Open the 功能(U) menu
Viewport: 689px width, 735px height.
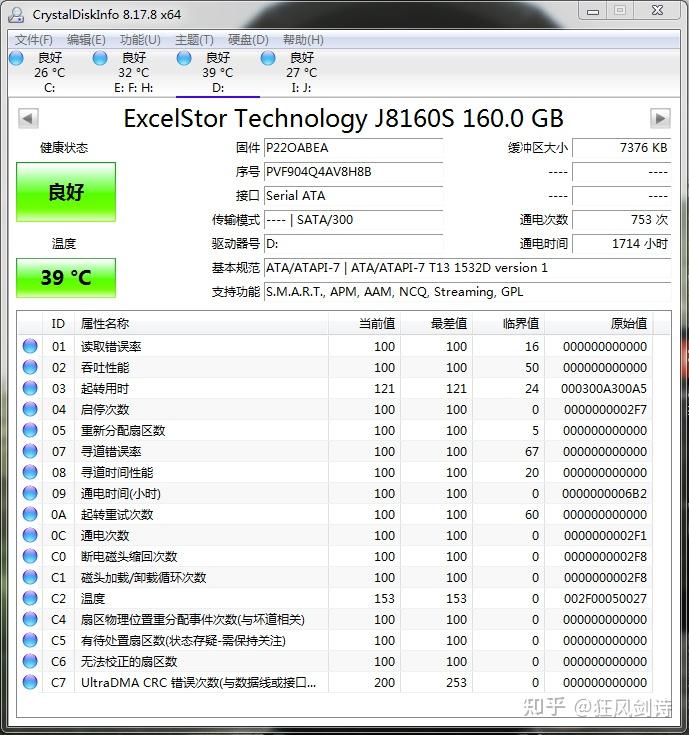[140, 40]
